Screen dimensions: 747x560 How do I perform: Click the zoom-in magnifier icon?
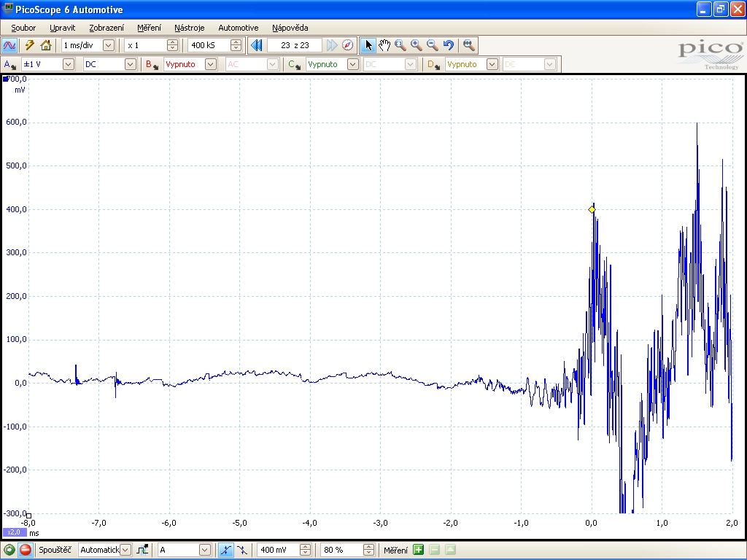[417, 45]
